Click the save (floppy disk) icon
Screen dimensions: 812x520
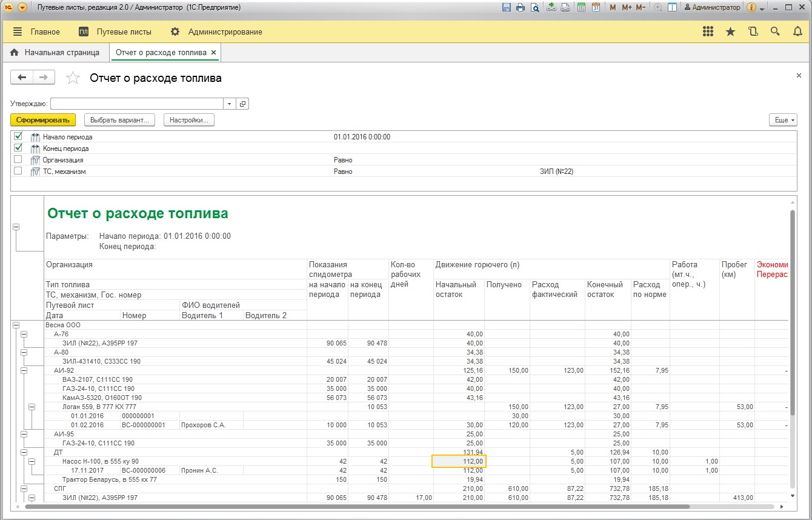(507, 7)
